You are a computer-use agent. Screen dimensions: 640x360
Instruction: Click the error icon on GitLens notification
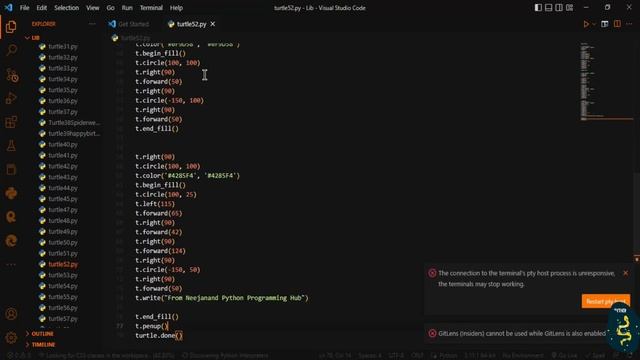[x=432, y=333]
